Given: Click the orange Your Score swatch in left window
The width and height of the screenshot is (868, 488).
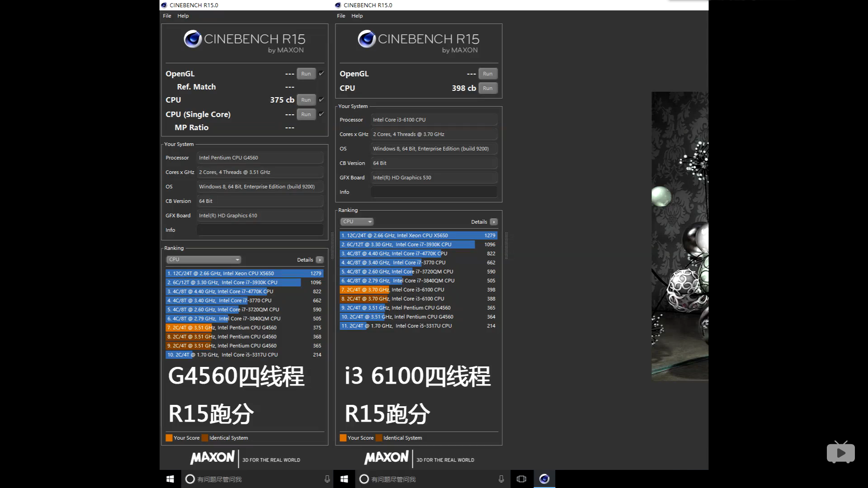Looking at the screenshot, I should point(169,438).
